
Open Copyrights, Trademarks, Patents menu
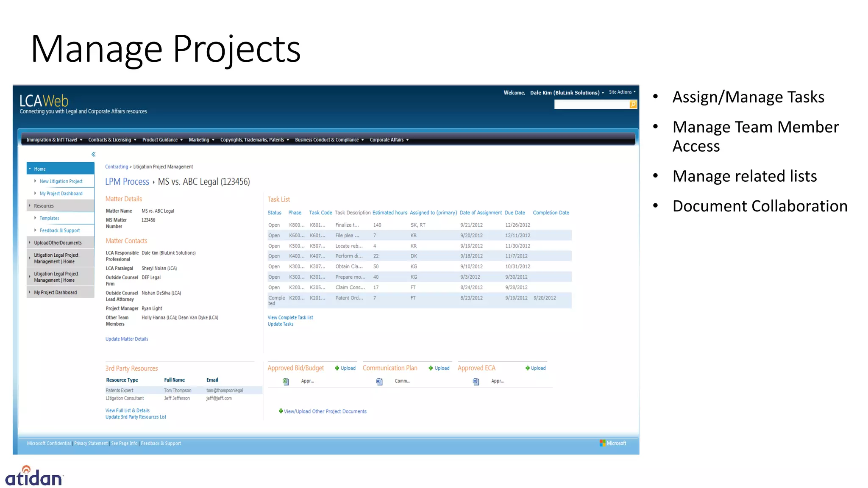point(254,140)
